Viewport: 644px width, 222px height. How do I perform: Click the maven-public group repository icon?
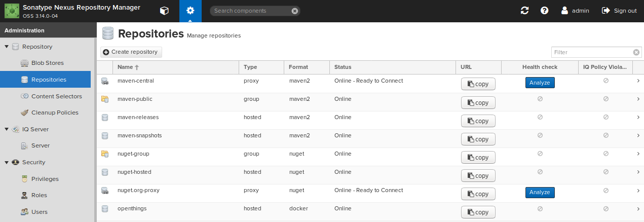[x=105, y=99]
